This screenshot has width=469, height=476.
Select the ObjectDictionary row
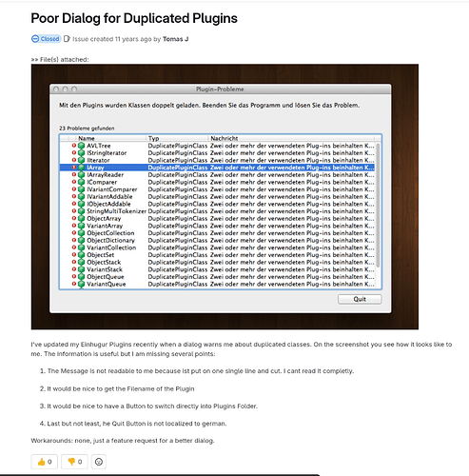(217, 240)
